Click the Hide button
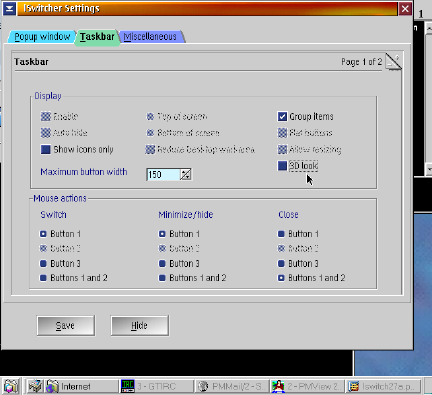Image resolution: width=432 pixels, height=395 pixels. pyautogui.click(x=139, y=325)
